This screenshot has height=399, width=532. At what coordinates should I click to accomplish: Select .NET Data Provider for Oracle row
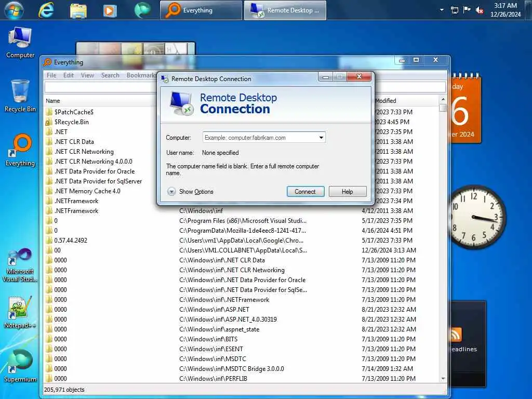point(100,171)
